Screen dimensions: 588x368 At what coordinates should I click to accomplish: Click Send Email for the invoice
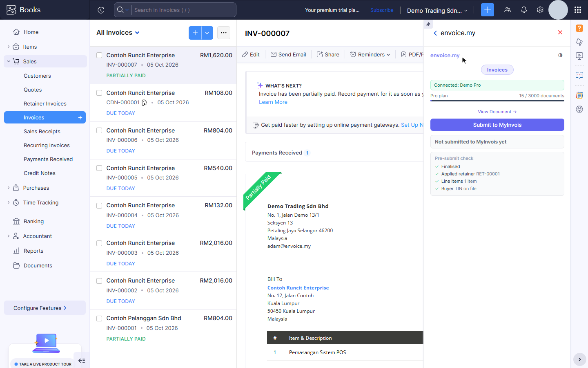click(x=288, y=54)
